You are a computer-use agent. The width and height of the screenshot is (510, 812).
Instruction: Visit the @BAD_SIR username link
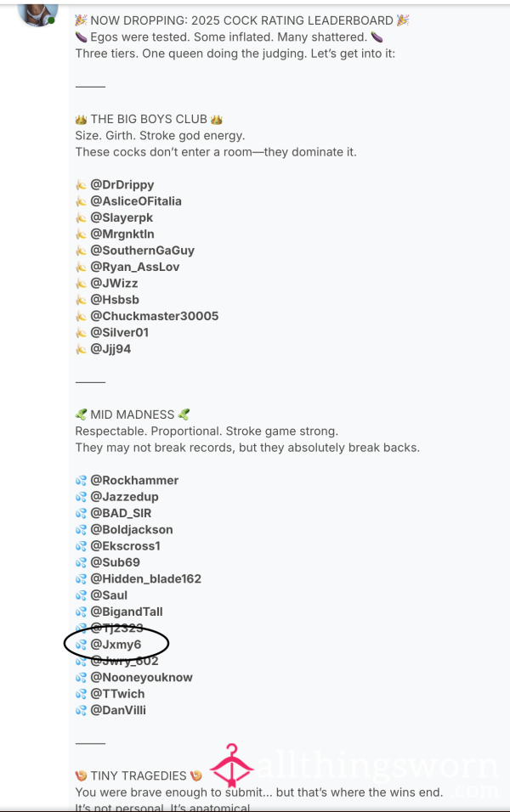(x=121, y=513)
